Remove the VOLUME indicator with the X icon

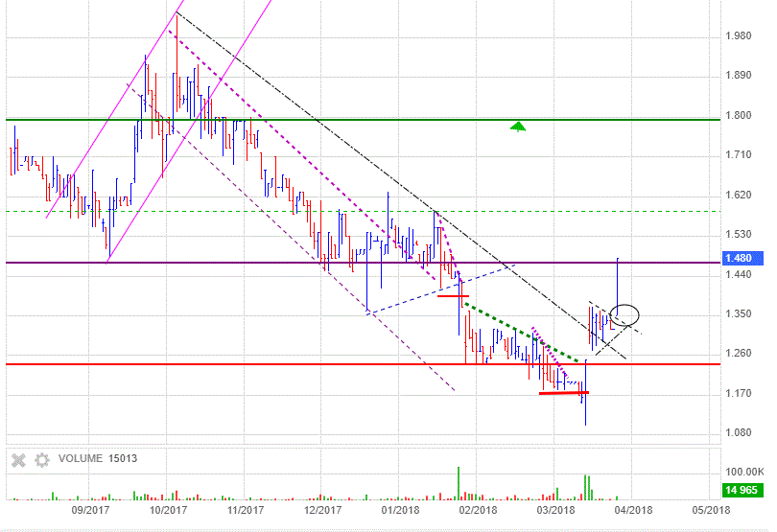(x=18, y=460)
